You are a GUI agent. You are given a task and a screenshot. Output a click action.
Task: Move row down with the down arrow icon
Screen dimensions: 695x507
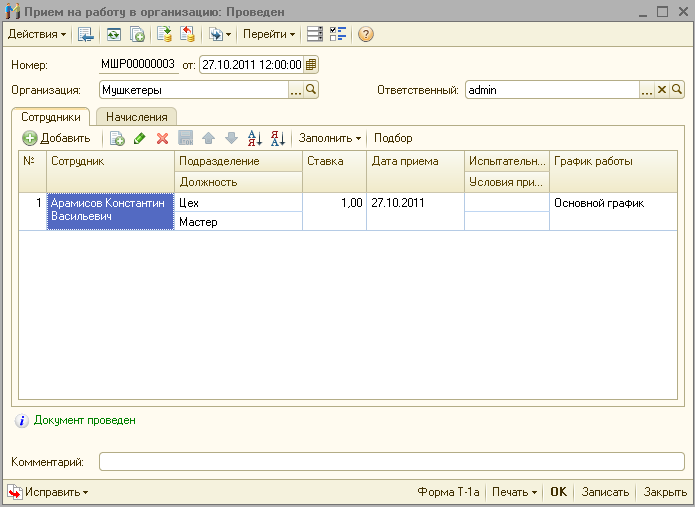pos(231,138)
